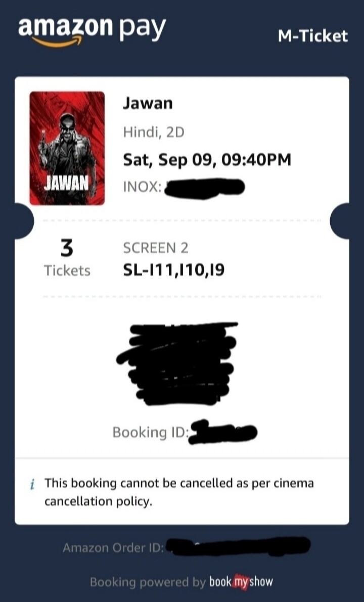Tap the bookmyshow logo

[241, 582]
